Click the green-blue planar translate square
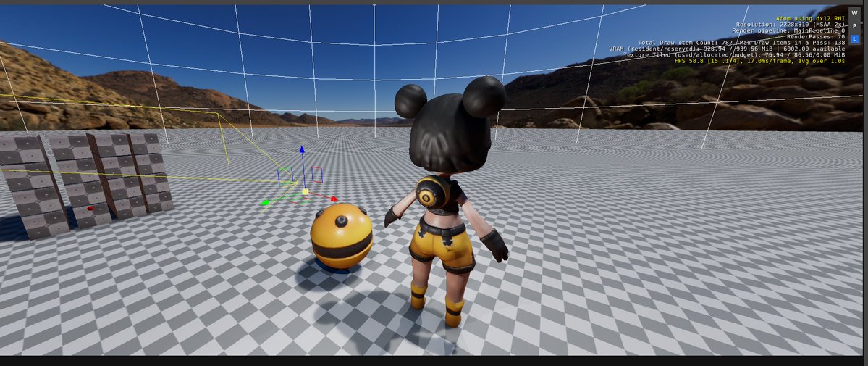 pos(286,176)
